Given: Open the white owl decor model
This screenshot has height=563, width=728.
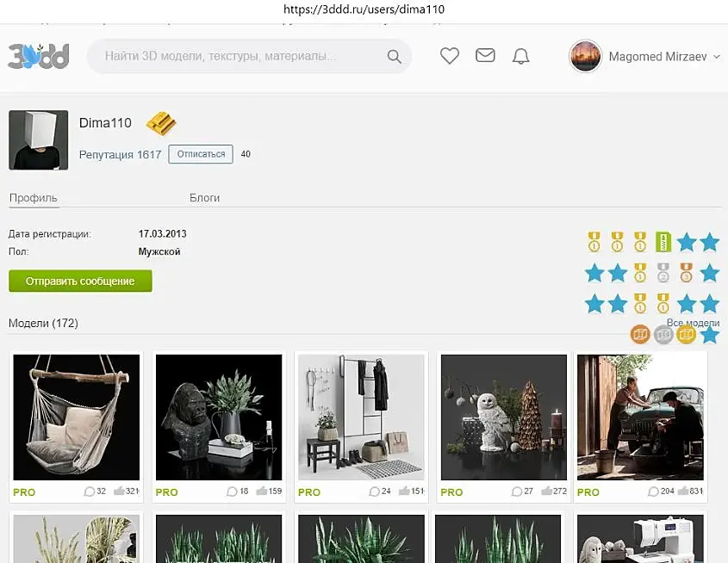Looking at the screenshot, I should click(504, 418).
